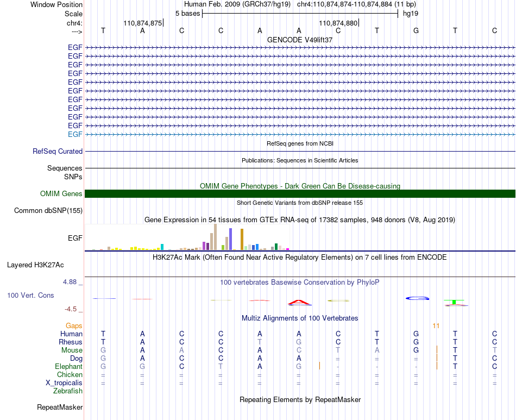Open '100 vertebrates Basewise Conservation by PhyloP' title
This screenshot has width=516, height=420.
[x=300, y=283]
